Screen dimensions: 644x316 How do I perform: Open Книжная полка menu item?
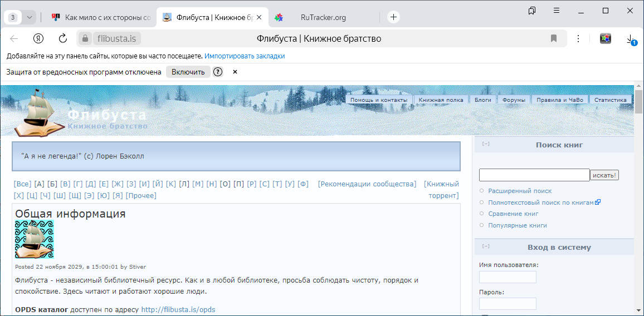(x=441, y=100)
